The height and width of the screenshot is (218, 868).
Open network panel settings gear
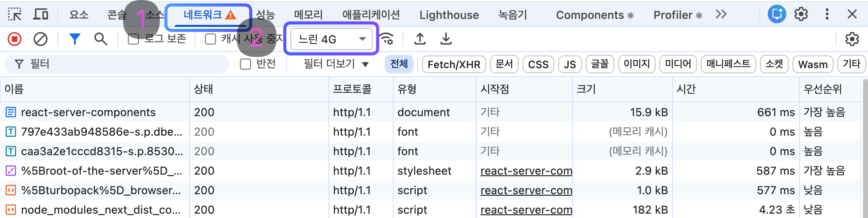[852, 39]
